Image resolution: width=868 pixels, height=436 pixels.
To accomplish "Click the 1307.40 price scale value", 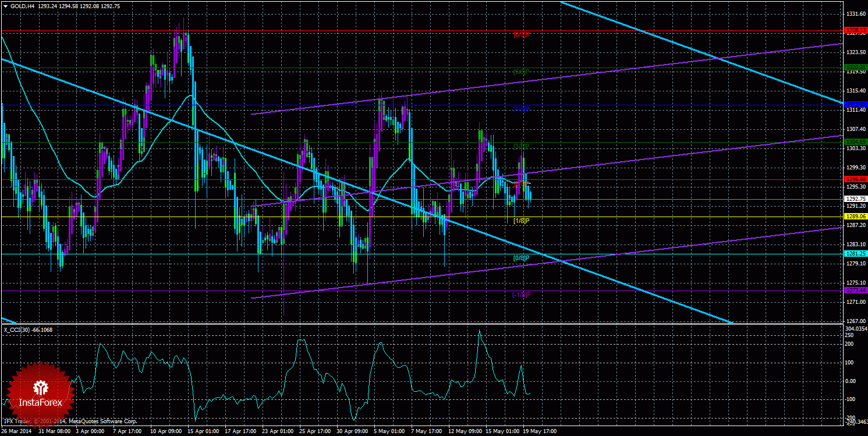I will pyautogui.click(x=855, y=129).
